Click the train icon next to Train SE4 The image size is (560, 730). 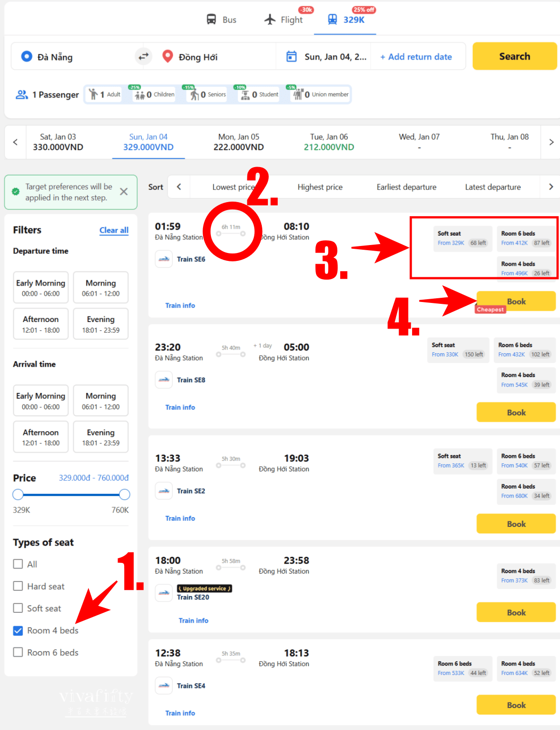tap(164, 686)
